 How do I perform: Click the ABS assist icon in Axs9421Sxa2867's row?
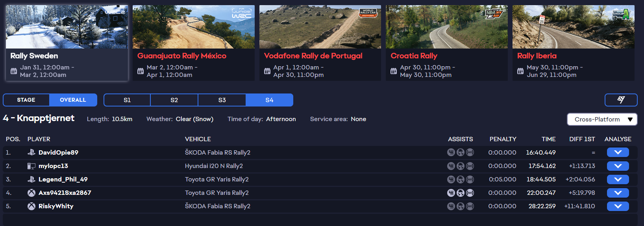pyautogui.click(x=470, y=193)
